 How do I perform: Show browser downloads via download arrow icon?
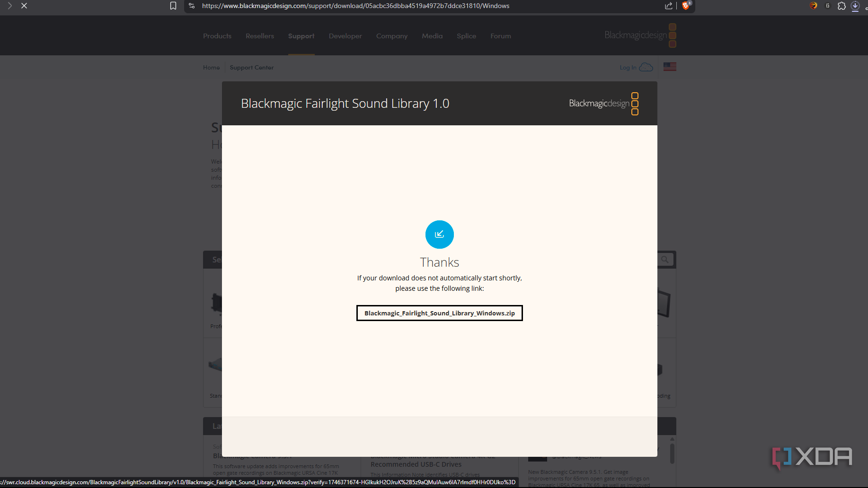pyautogui.click(x=855, y=6)
